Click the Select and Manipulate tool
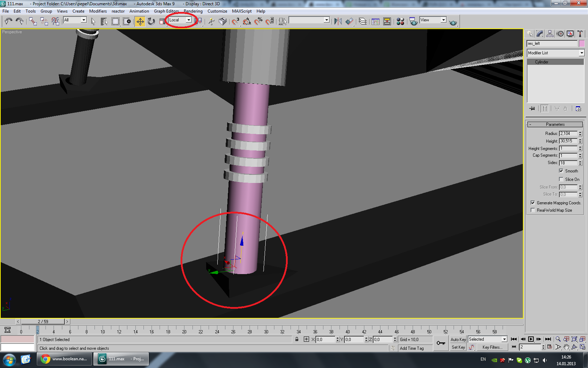 (211, 22)
